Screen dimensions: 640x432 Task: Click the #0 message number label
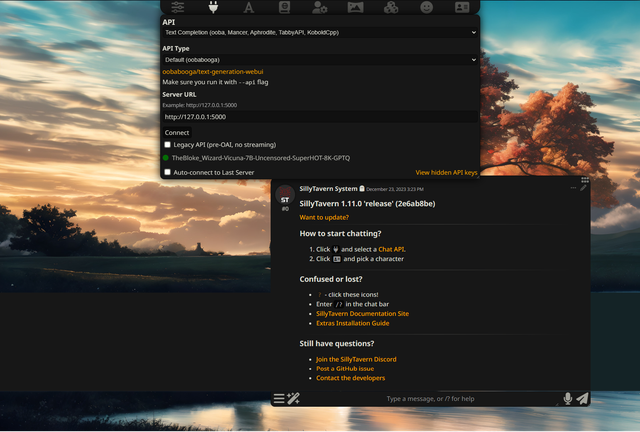[285, 209]
